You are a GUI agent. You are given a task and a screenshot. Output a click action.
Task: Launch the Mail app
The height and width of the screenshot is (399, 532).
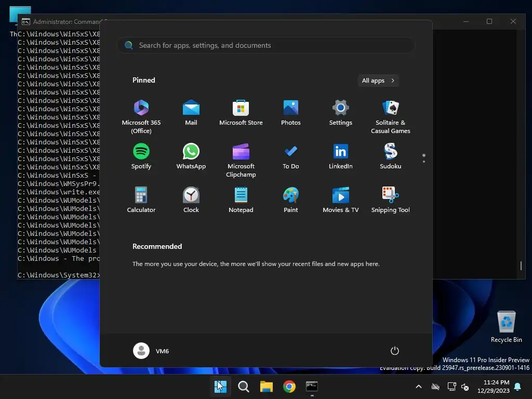(x=191, y=113)
